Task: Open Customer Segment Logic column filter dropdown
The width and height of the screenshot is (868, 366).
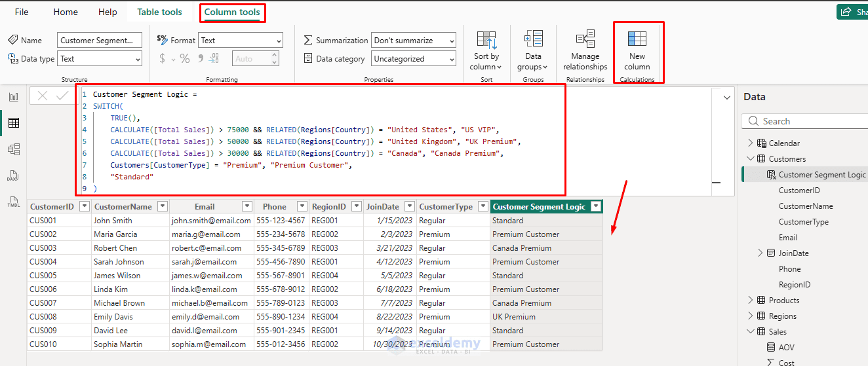Action: [596, 206]
